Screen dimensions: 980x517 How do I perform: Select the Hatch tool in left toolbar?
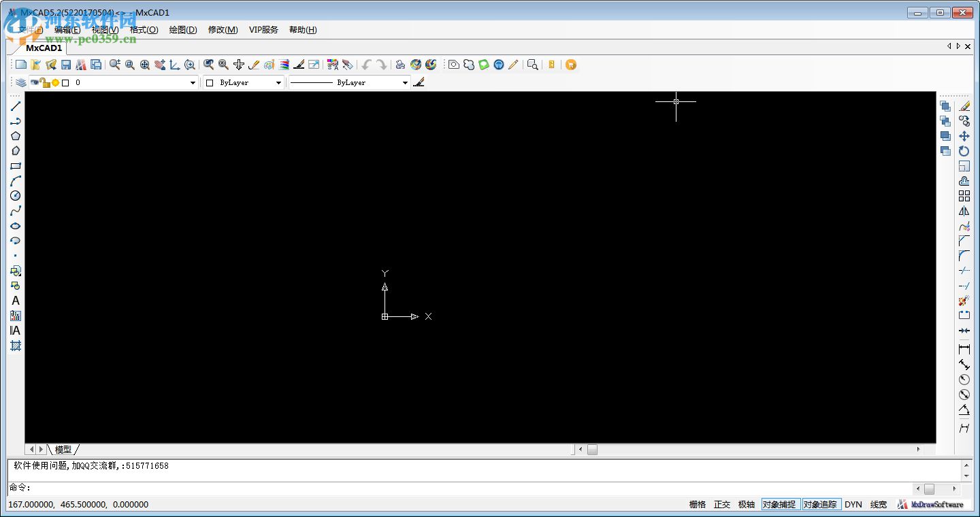pos(15,346)
